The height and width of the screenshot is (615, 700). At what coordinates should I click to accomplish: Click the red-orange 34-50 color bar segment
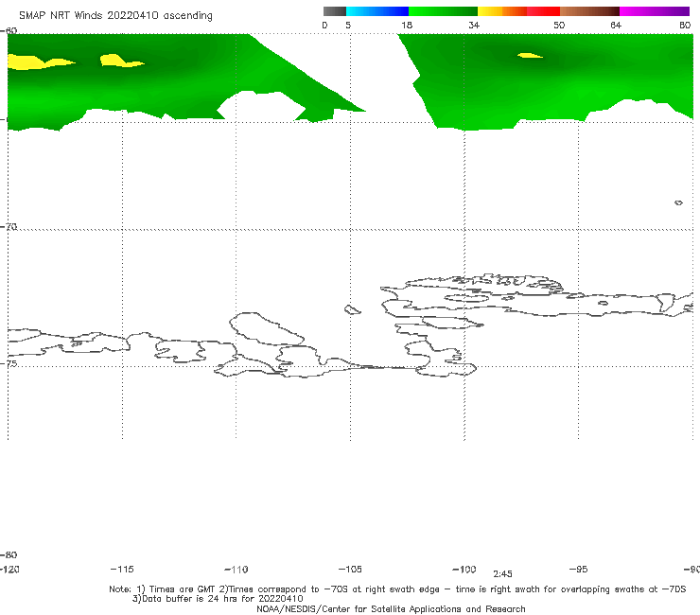(518, 11)
